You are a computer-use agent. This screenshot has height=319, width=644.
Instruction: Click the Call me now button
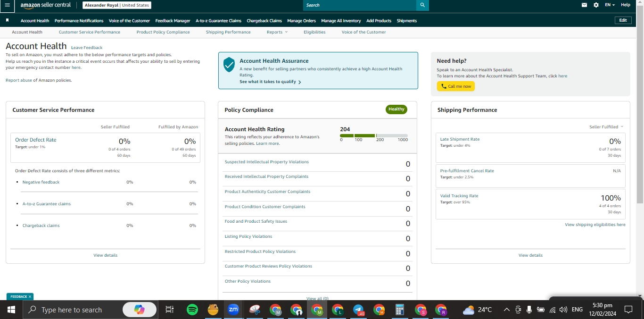point(456,86)
